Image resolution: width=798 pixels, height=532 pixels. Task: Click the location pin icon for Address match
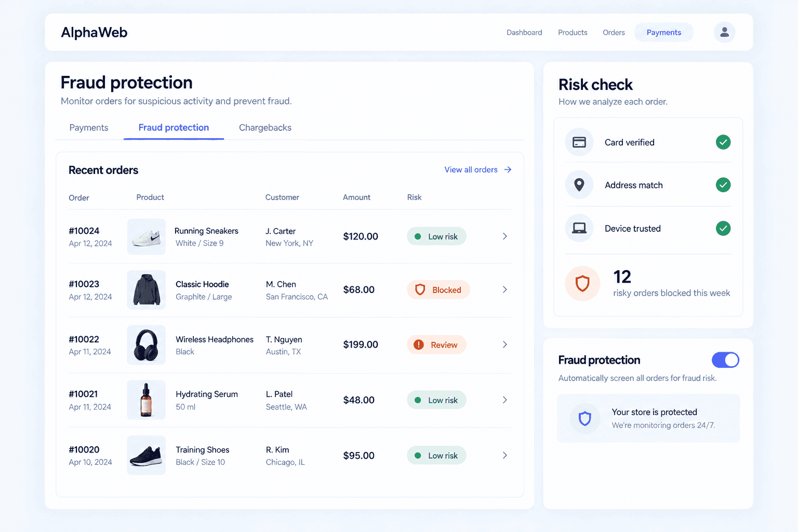(579, 185)
